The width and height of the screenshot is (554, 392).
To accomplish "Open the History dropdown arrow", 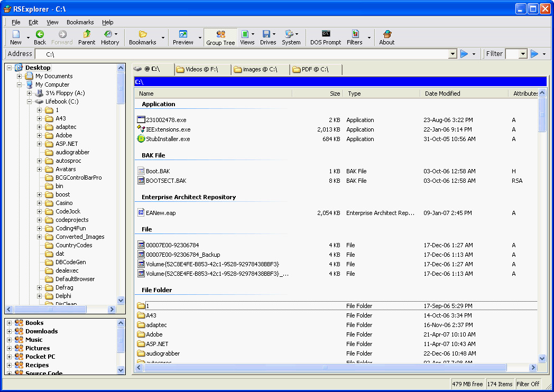I will click(116, 34).
